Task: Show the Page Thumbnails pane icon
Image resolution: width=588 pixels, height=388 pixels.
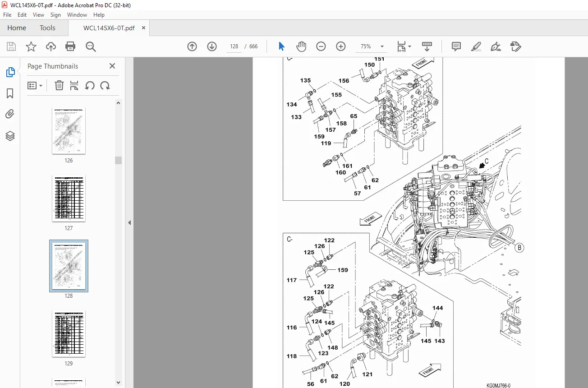Action: pyautogui.click(x=10, y=72)
